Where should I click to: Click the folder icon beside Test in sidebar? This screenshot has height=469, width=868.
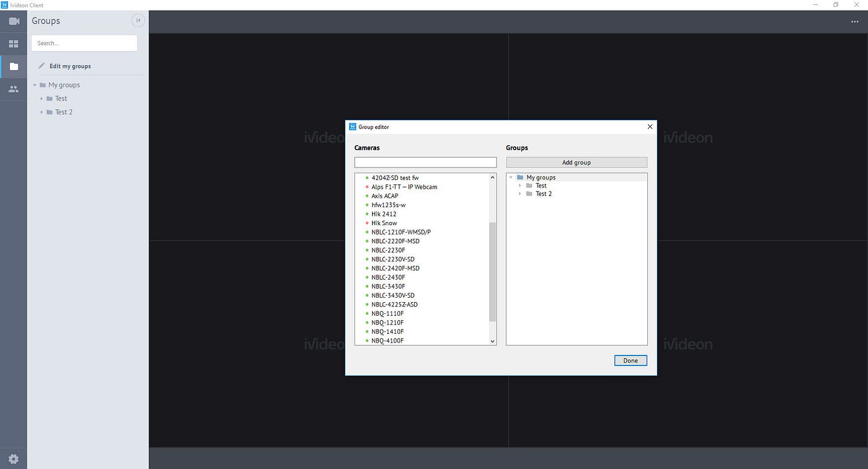click(50, 99)
